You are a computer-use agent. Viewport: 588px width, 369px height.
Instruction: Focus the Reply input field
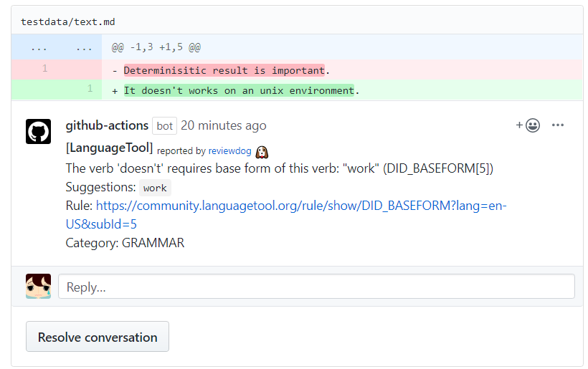click(316, 287)
